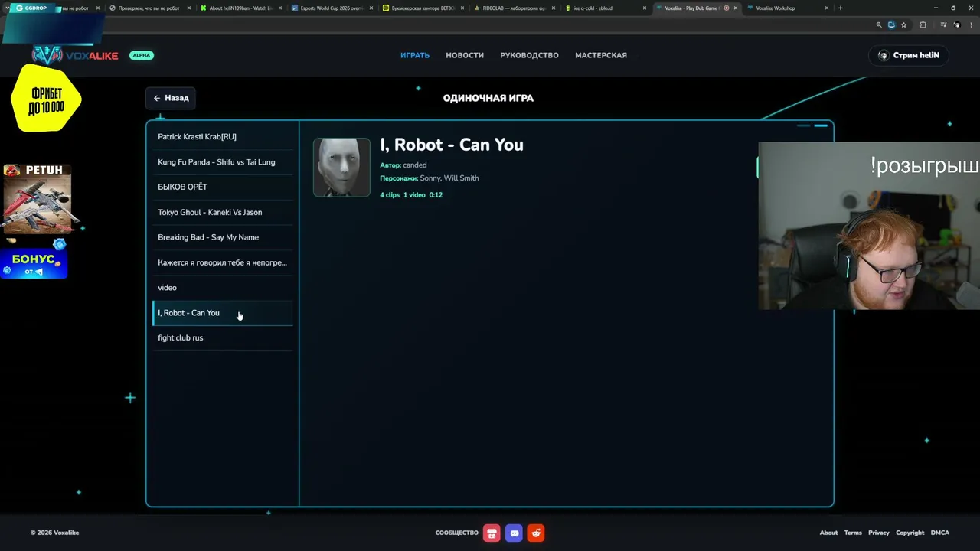Screen dimensions: 980x551
Task: Click the Назад back button
Action: point(170,98)
